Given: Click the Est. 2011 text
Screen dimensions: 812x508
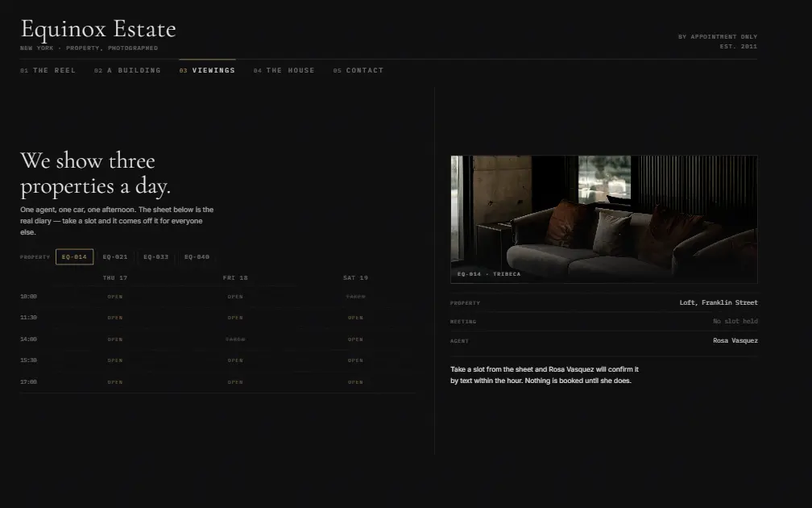Looking at the screenshot, I should (x=739, y=47).
